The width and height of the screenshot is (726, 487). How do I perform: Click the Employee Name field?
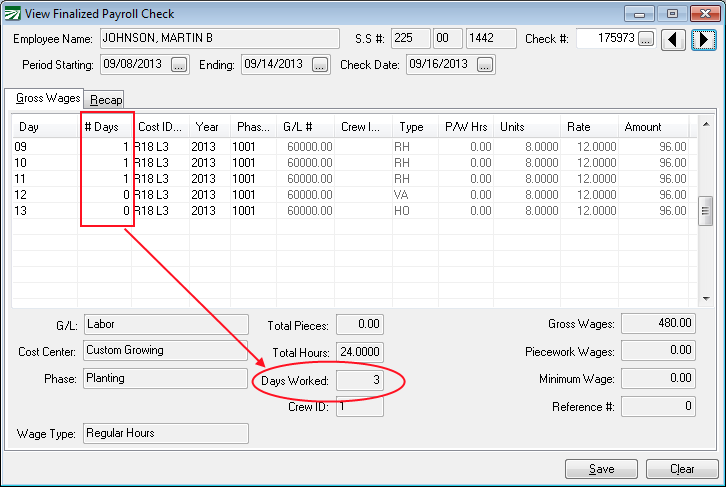(219, 39)
